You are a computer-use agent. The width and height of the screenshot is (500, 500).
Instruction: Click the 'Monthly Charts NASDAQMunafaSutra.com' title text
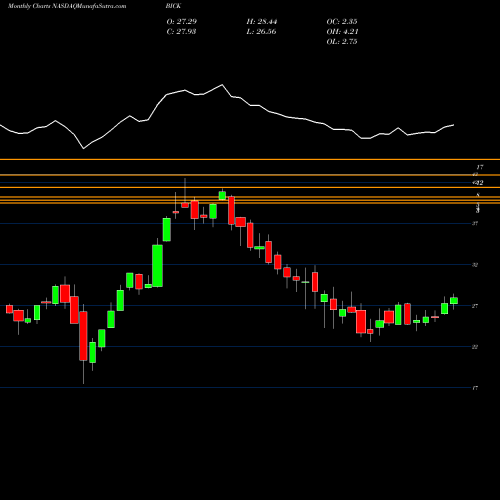point(67,6)
